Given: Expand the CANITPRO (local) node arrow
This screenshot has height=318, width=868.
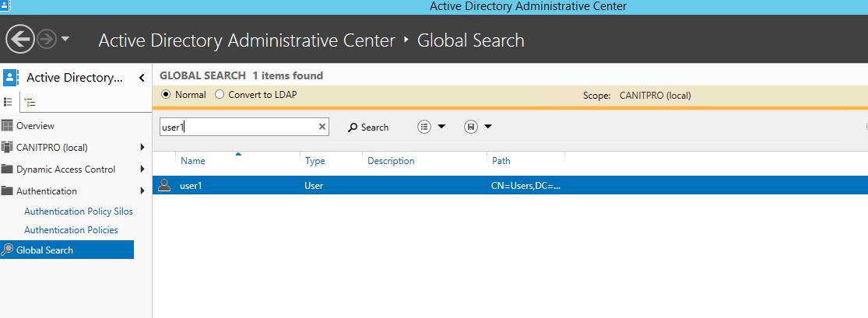Looking at the screenshot, I should [142, 147].
